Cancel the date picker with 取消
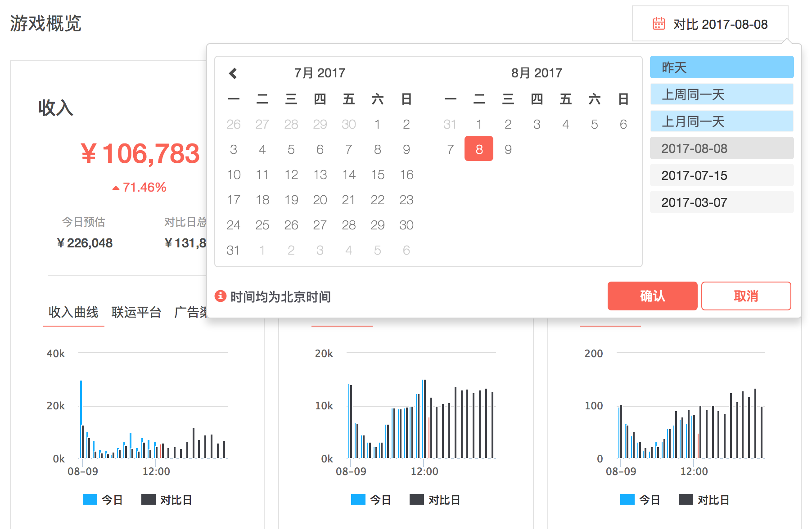Viewport: 812px width, 529px height. 746,296
